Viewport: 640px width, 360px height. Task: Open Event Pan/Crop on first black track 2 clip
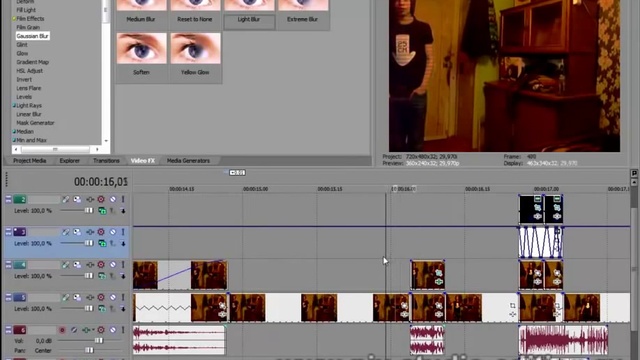point(538,208)
